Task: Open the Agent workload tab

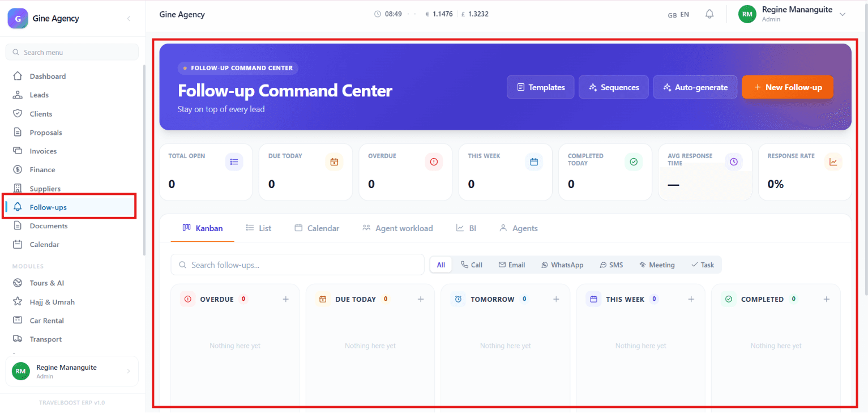Action: [x=397, y=228]
